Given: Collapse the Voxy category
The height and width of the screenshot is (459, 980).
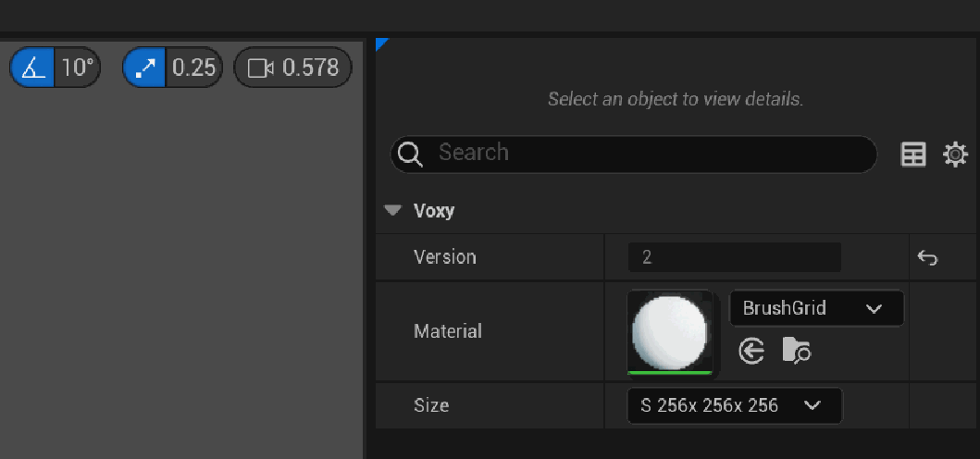Looking at the screenshot, I should [393, 211].
